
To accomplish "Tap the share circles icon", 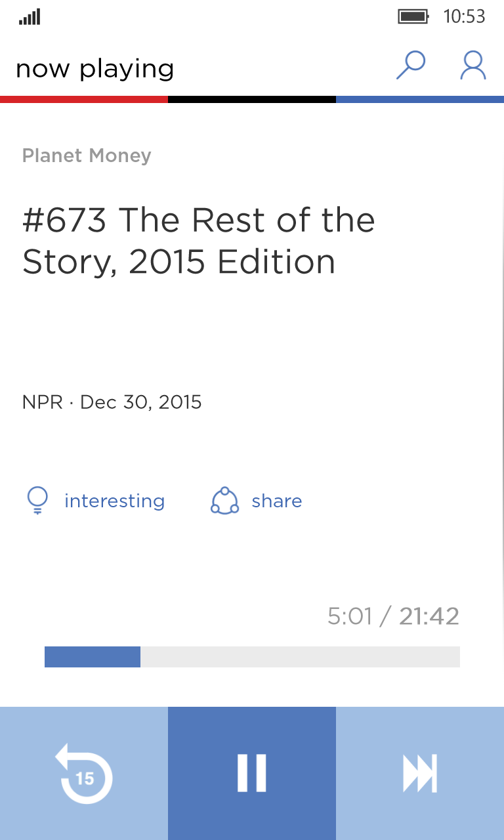I will pos(224,501).
